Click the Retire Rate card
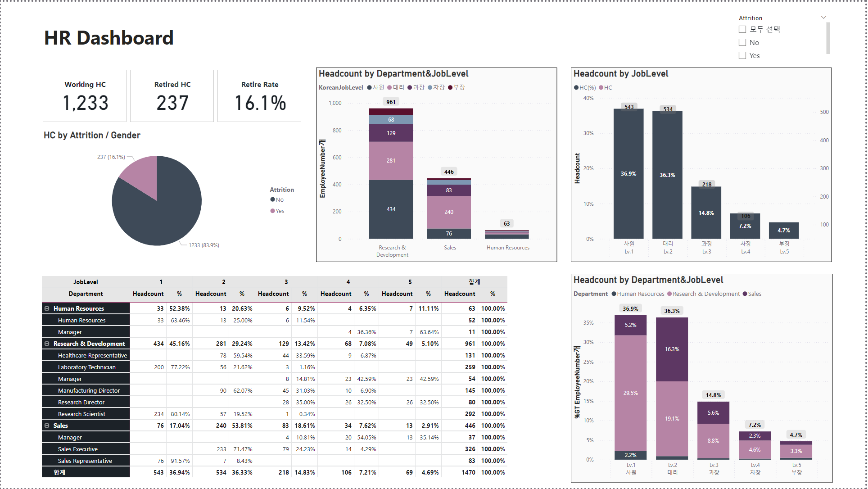The image size is (868, 489). tap(259, 96)
